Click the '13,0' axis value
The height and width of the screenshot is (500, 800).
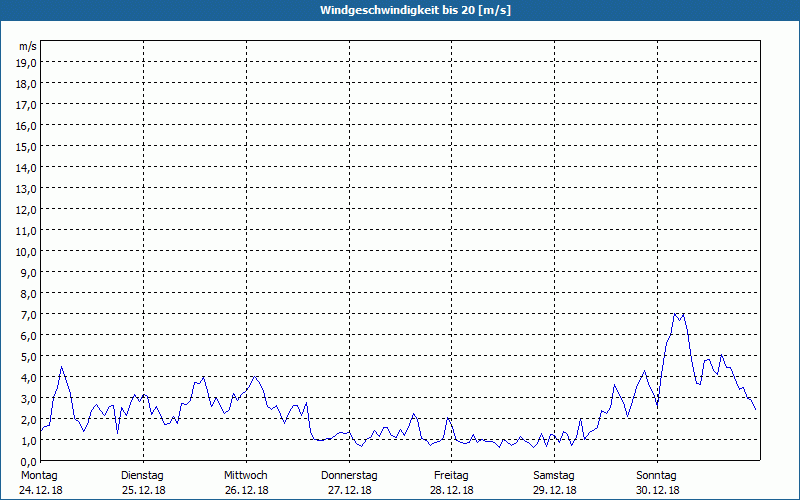(x=27, y=189)
